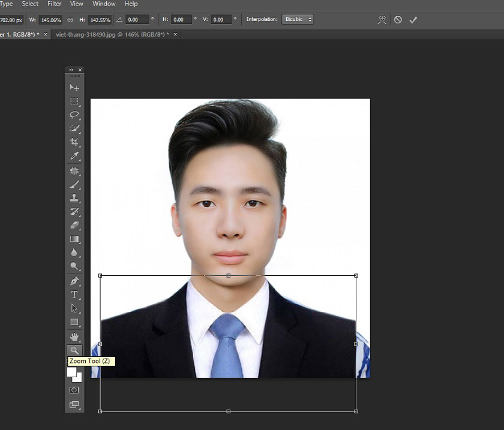Image resolution: width=504 pixels, height=430 pixels.
Task: Click the height scale field 142.55%
Action: 100,20
